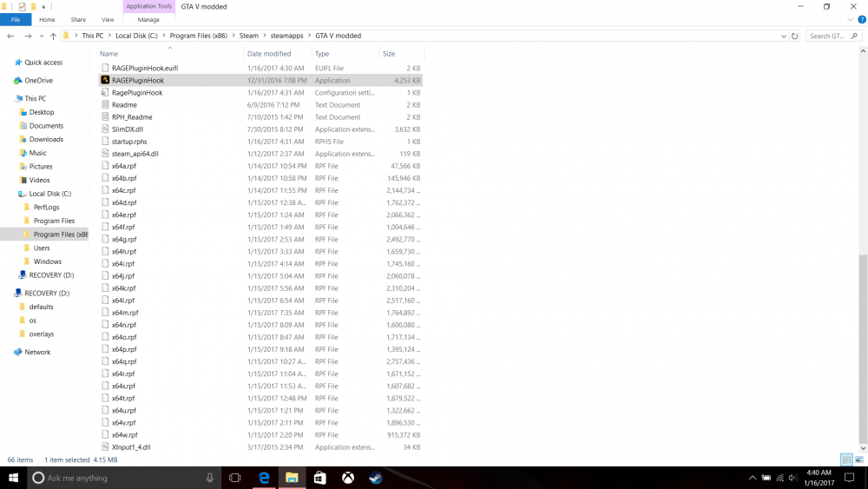Open the Action Center notifications icon

coord(850,478)
